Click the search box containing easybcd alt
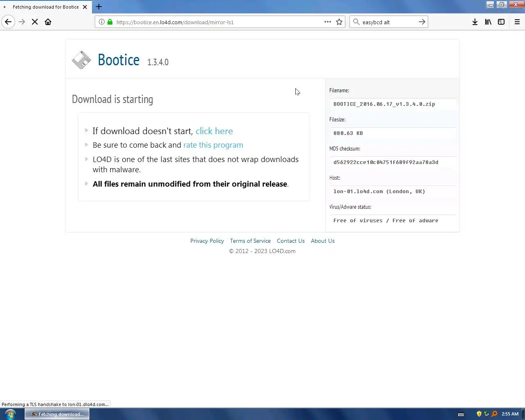The height and width of the screenshot is (420, 525). (x=388, y=22)
